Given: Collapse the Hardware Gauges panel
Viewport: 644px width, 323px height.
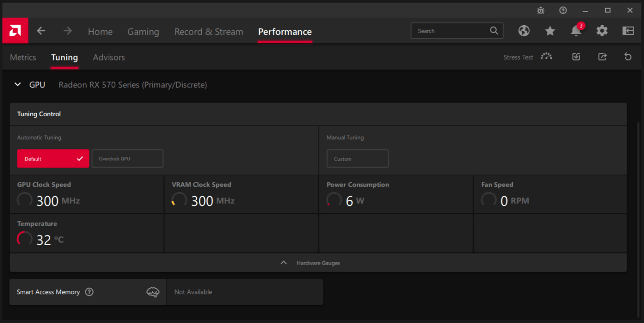Looking at the screenshot, I should point(284,263).
